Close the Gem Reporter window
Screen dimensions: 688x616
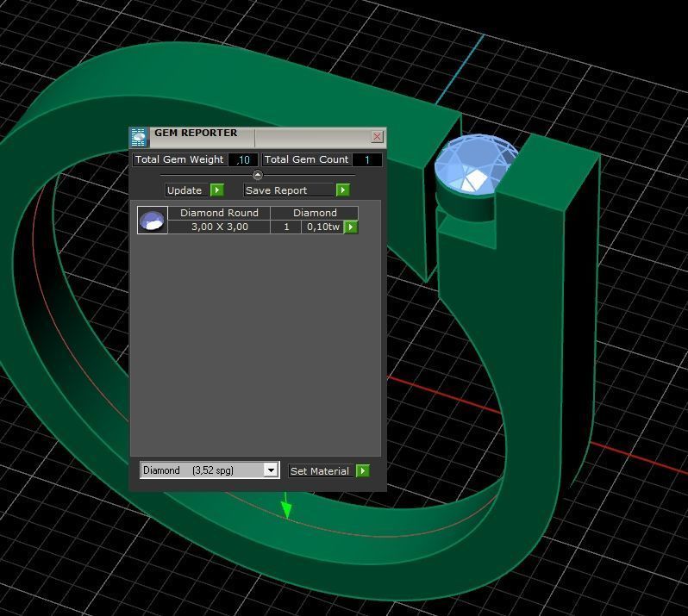click(377, 137)
